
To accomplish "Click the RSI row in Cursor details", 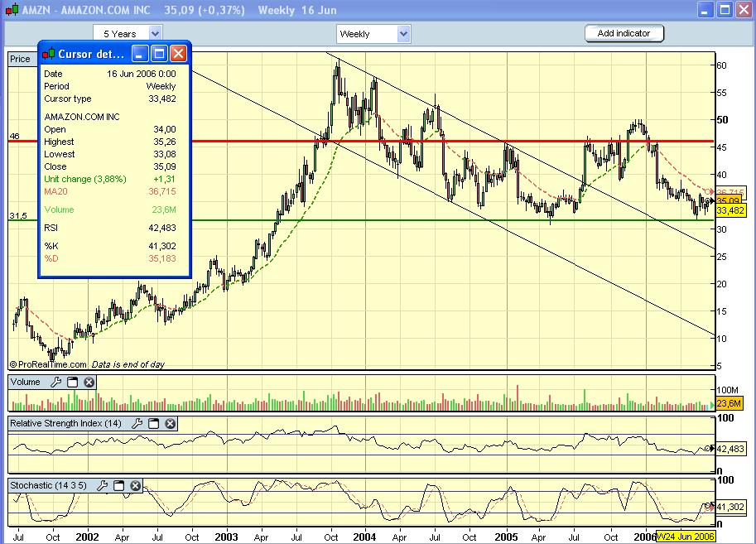I will coord(110,228).
